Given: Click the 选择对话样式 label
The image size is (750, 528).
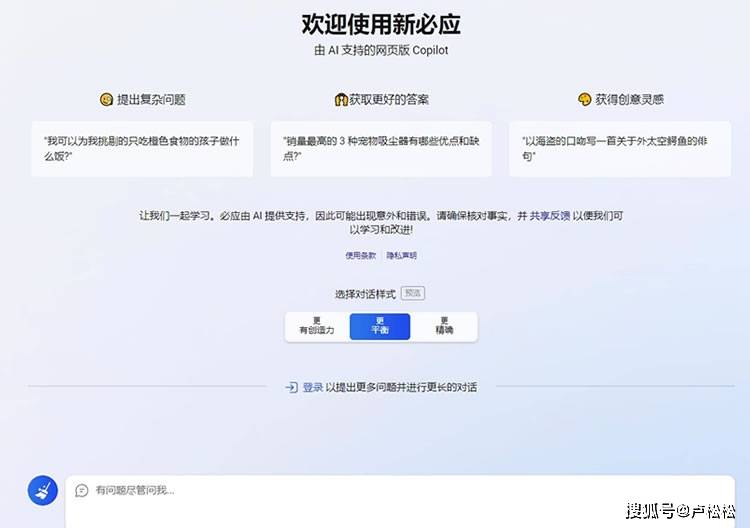Looking at the screenshot, I should tap(365, 294).
